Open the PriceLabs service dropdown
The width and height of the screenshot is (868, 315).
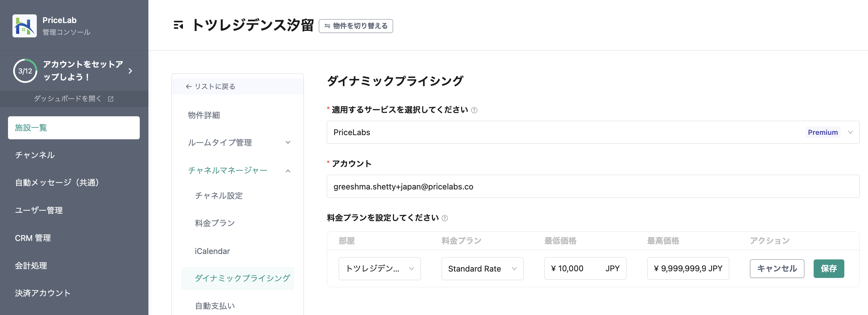click(x=593, y=132)
